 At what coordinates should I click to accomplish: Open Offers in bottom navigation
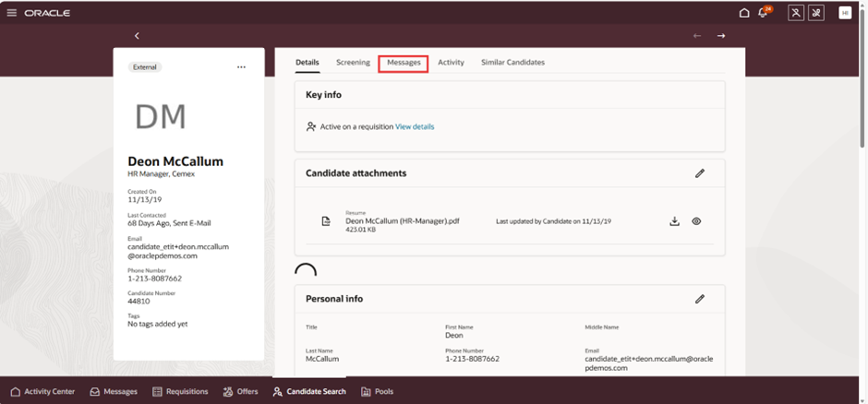coord(240,391)
